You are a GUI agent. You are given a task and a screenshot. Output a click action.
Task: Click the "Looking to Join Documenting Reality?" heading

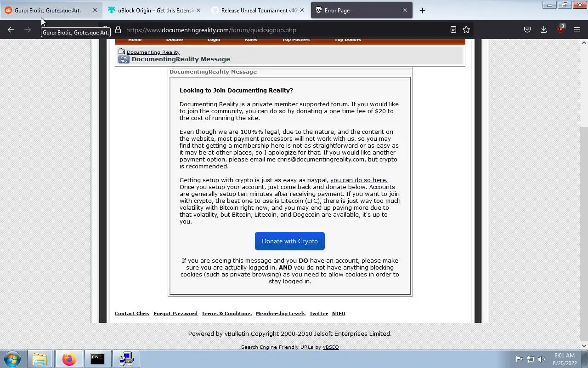coord(236,90)
